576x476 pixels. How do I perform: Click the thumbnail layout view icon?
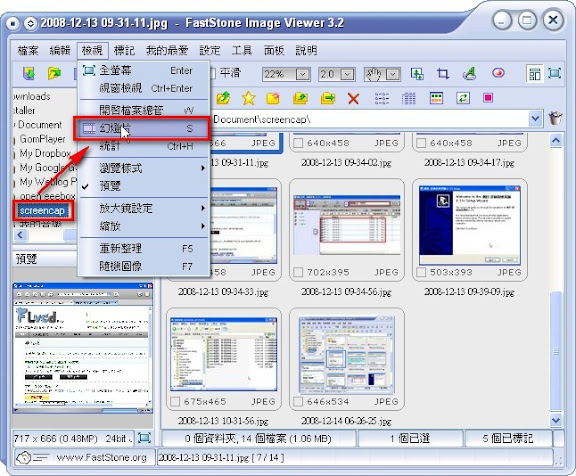click(534, 74)
